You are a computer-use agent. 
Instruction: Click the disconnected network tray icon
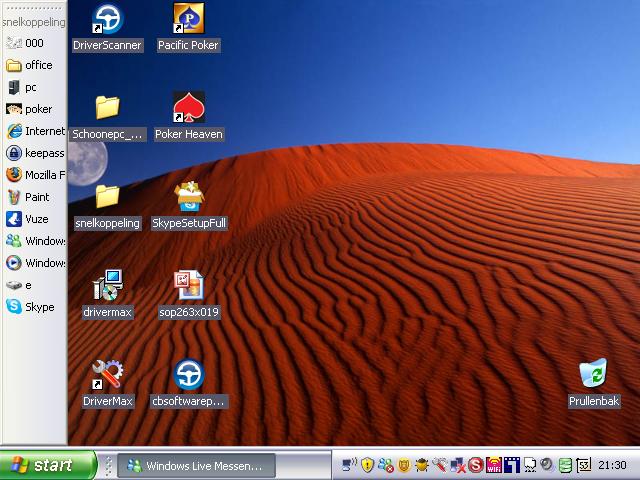coord(458,464)
